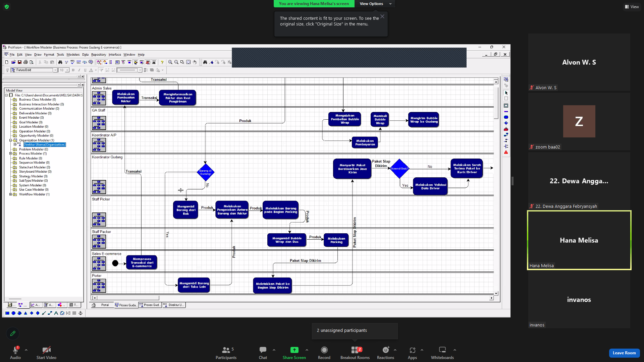
Task: Open Share Screen options chevron
Action: (307, 350)
